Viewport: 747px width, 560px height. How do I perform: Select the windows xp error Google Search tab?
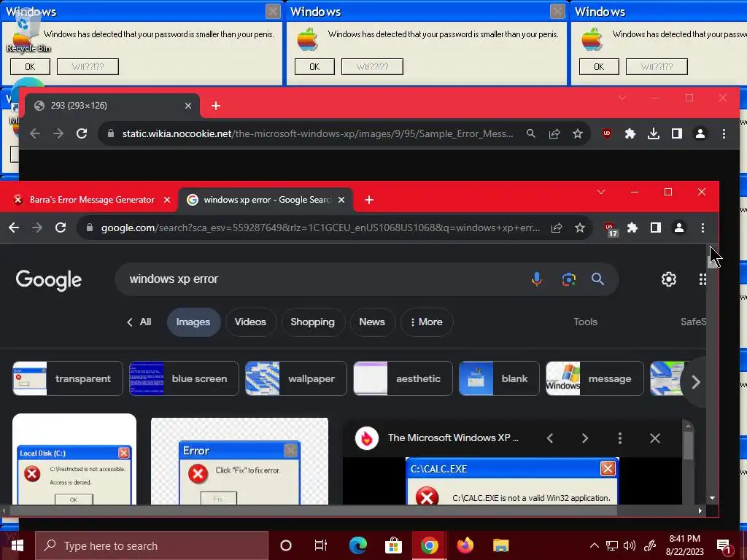click(x=267, y=200)
